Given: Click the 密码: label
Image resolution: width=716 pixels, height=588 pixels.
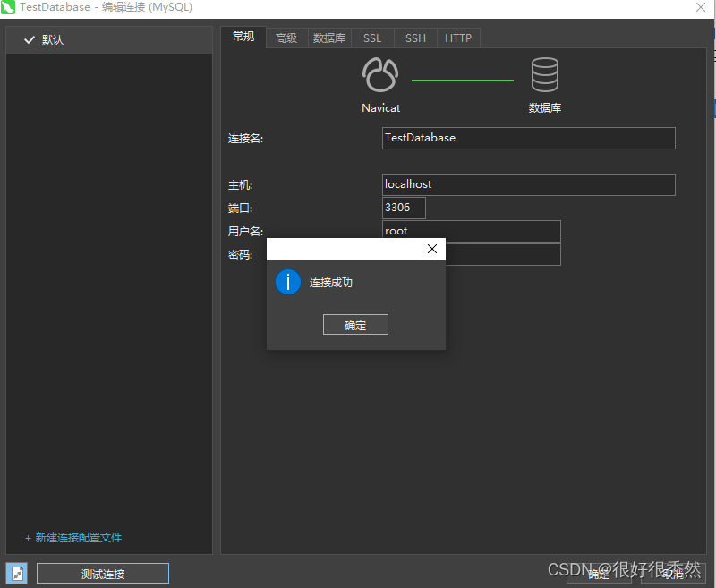Looking at the screenshot, I should [240, 255].
